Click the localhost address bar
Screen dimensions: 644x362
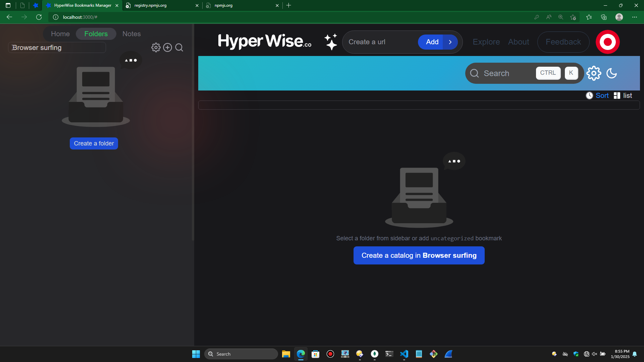(x=288, y=17)
